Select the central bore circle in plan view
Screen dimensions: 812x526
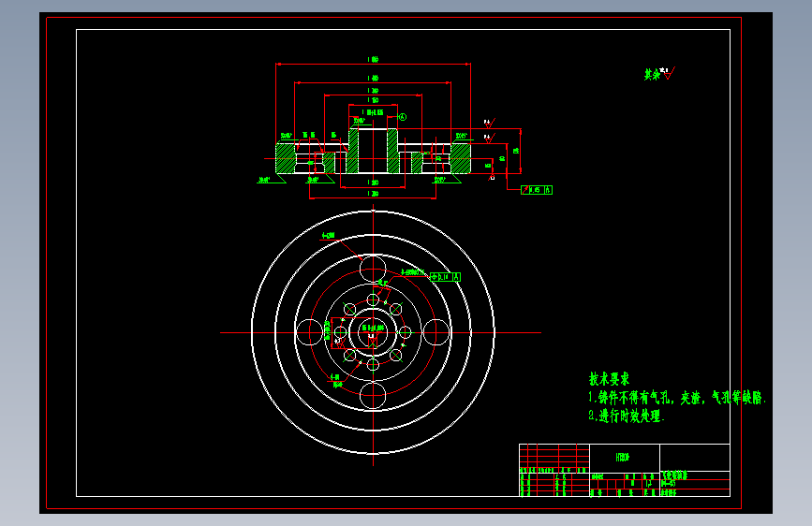[373, 333]
